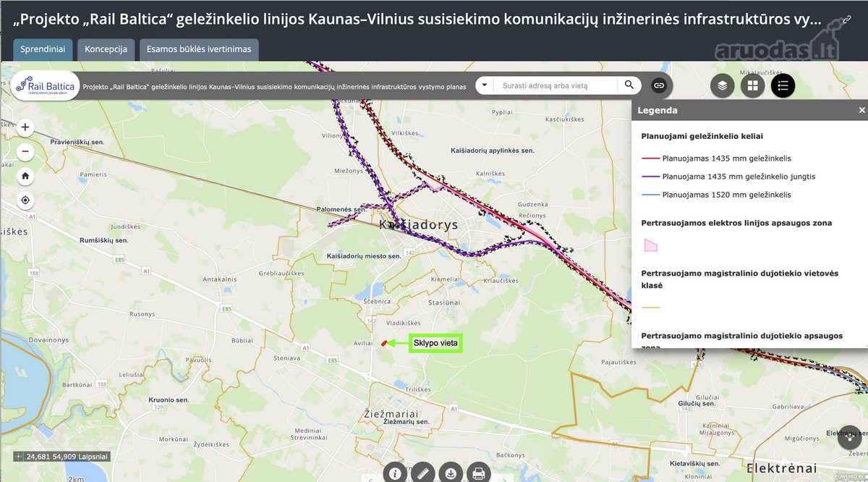Open the download data tool

pyautogui.click(x=451, y=473)
